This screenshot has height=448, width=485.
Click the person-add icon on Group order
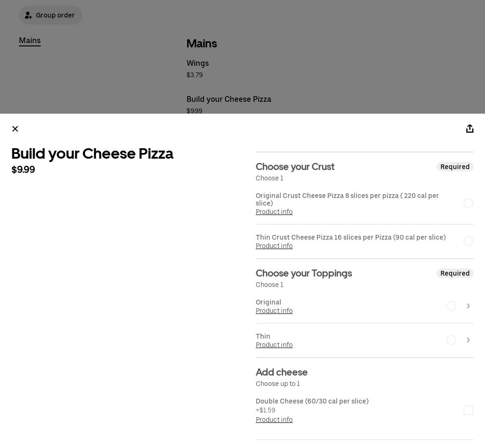coord(28,15)
